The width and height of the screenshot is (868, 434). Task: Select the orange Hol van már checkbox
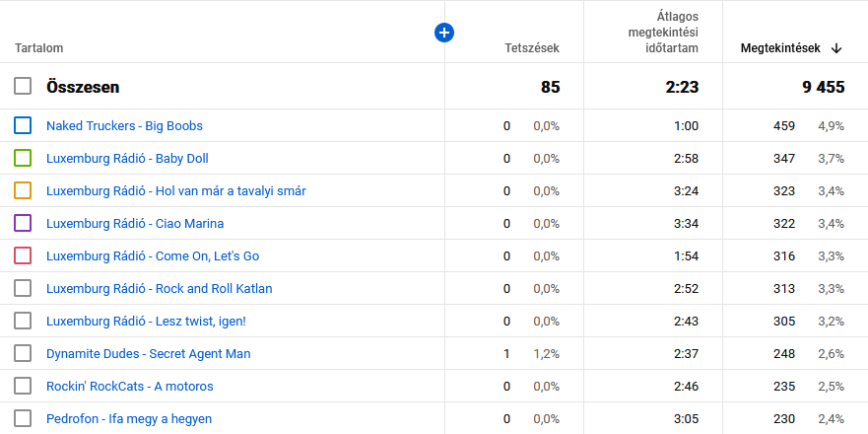tap(24, 190)
